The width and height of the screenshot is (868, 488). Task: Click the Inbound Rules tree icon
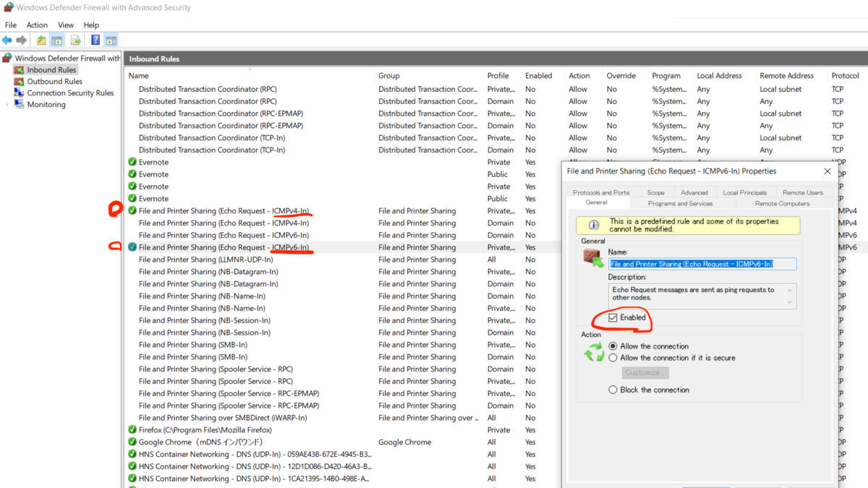(19, 70)
